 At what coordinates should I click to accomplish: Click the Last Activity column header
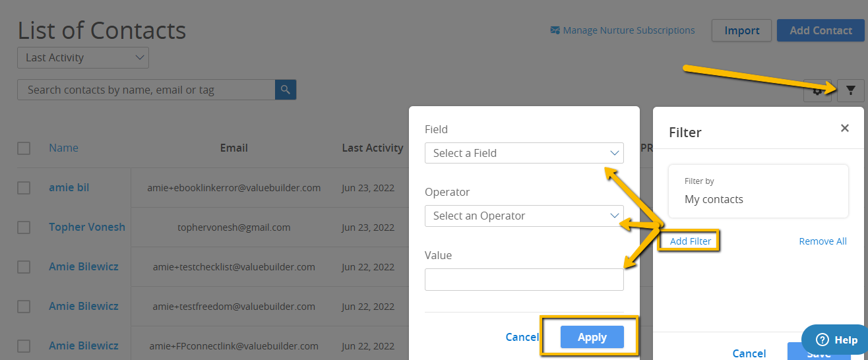[x=373, y=148]
